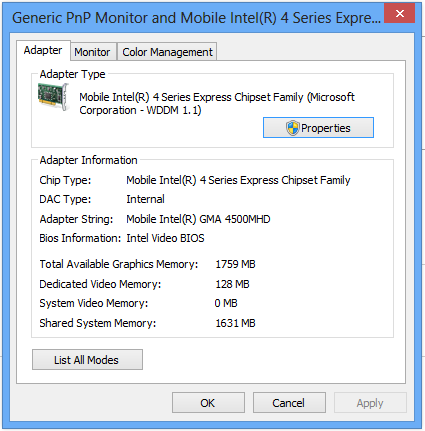
Task: Select the Mobile Intel GMA 4500MHD text
Action: point(198,219)
